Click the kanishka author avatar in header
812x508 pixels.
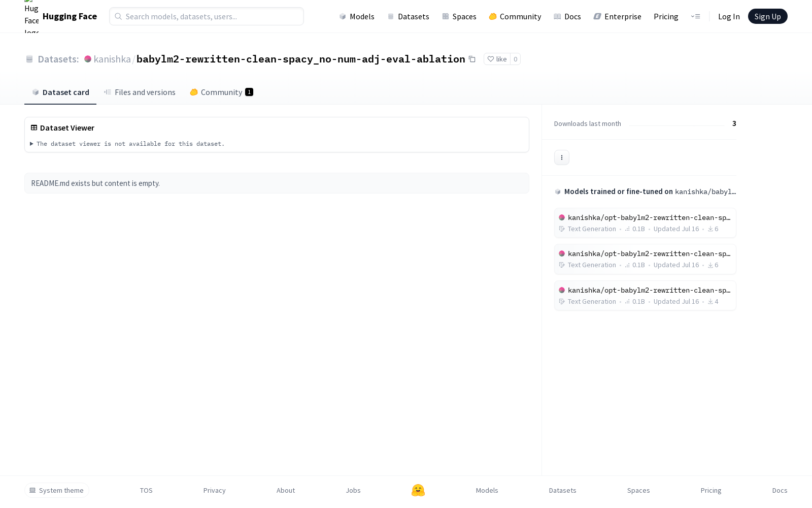(88, 59)
